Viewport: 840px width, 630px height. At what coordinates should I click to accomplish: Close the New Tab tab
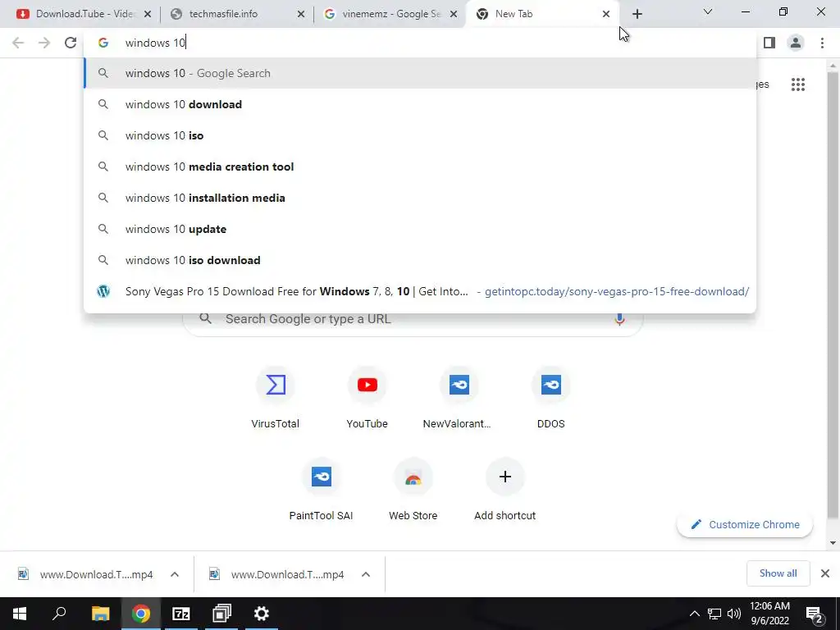[606, 15]
